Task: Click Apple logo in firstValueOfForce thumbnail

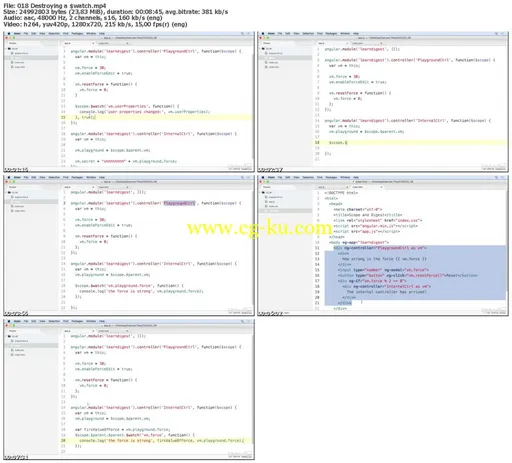Action: point(9,321)
